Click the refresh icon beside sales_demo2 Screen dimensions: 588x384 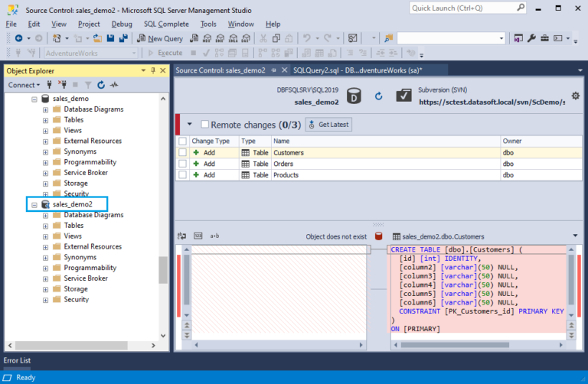click(x=378, y=96)
